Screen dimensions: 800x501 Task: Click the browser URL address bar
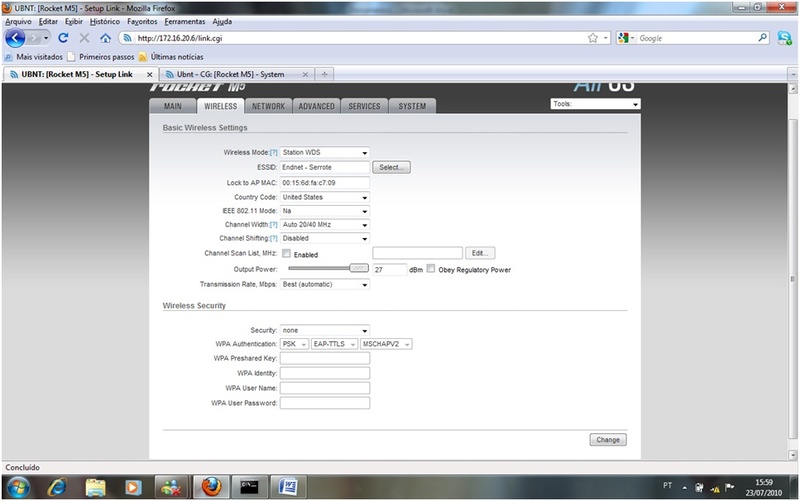click(357, 38)
